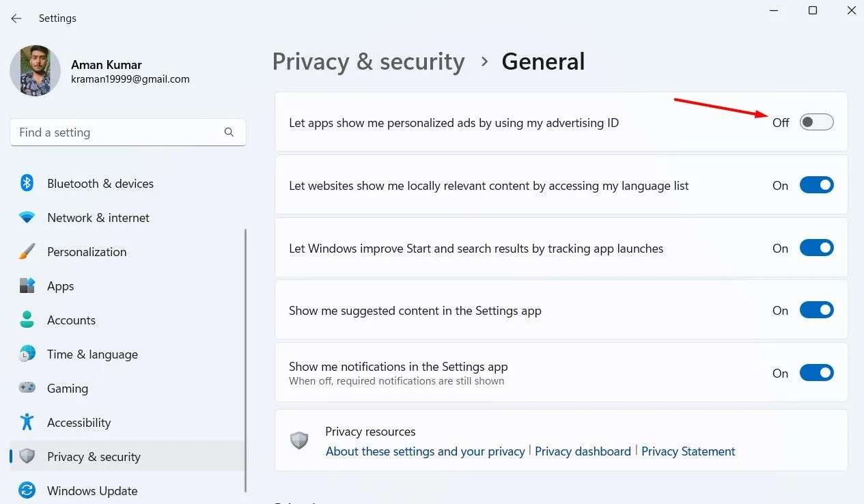Select Privacy & security in sidebar
The image size is (864, 504).
pos(94,456)
